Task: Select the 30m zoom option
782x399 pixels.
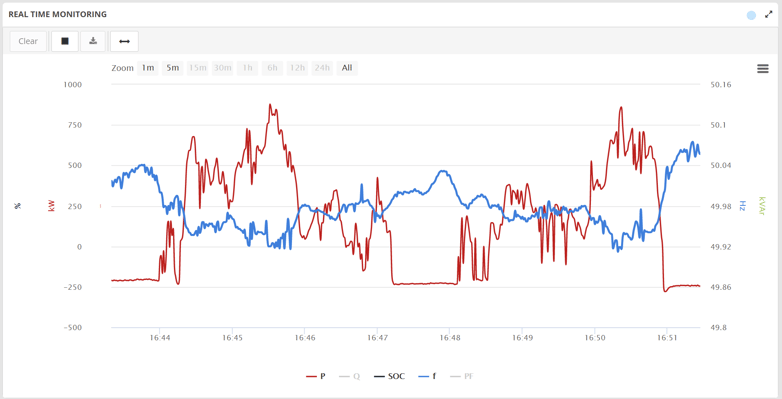Action: tap(222, 68)
